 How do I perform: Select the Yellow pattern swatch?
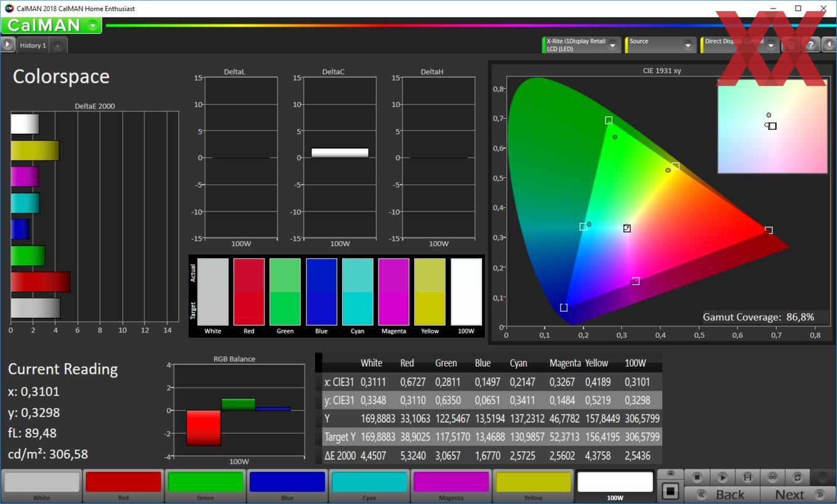533,486
